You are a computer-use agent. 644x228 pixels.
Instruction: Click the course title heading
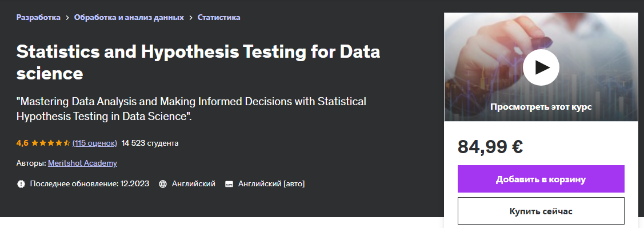coord(198,62)
